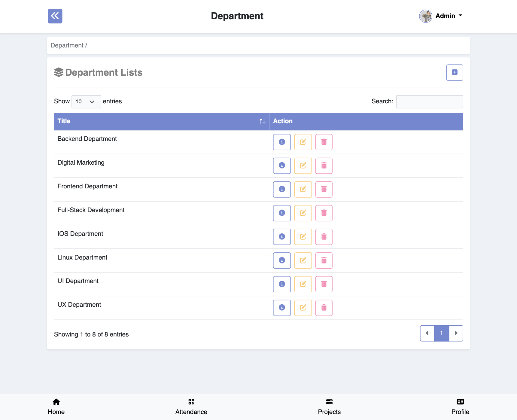Go to page 1 in pagination
The height and width of the screenshot is (420, 517).
coord(441,333)
